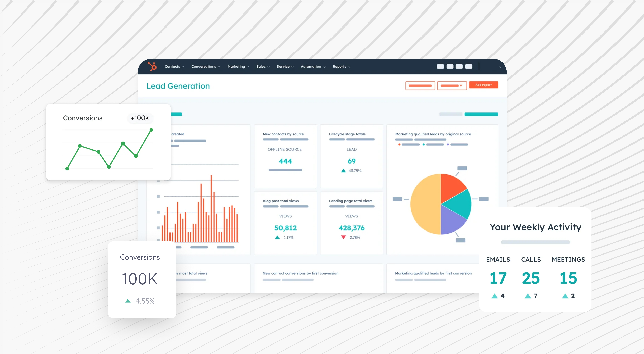Click the green up arrow under Blog post total views
The height and width of the screenshot is (354, 644).
[277, 237]
